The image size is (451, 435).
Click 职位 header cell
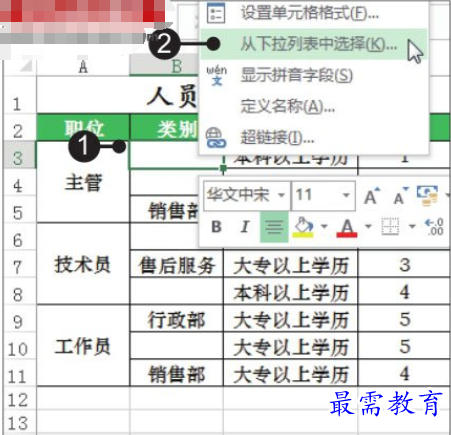click(x=83, y=128)
